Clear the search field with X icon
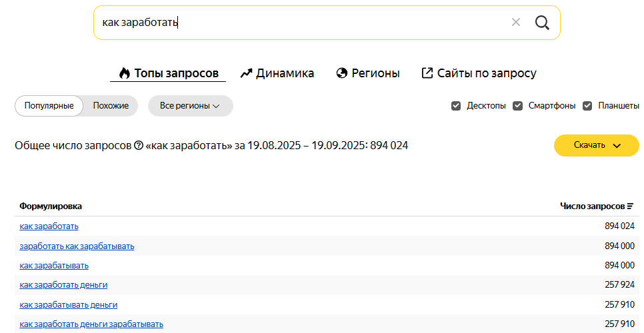This screenshot has width=644, height=333. (516, 22)
